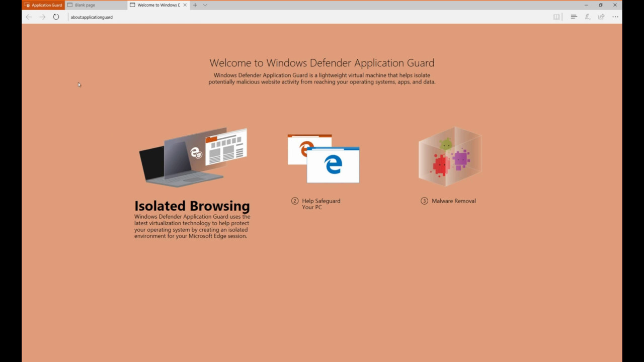Click the circled number 2 icon
Viewport: 644px width, 362px height.
click(x=295, y=201)
